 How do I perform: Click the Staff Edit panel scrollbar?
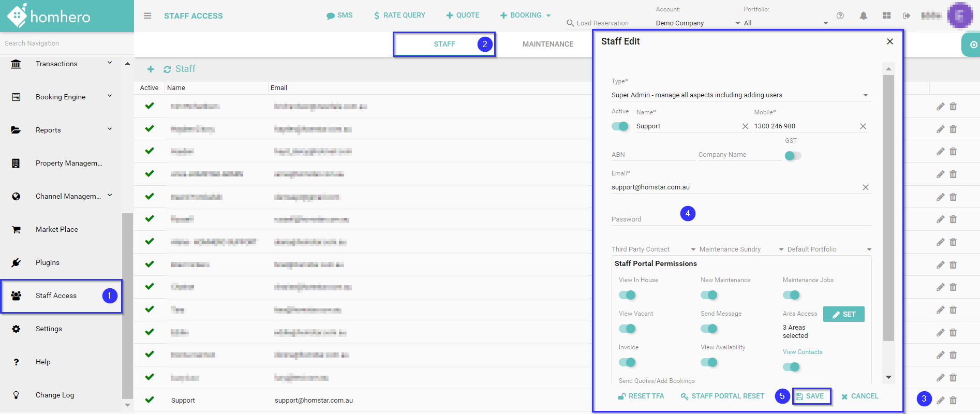tap(888, 207)
